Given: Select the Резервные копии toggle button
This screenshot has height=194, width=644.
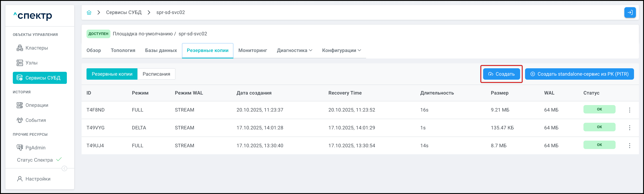Looking at the screenshot, I should [x=112, y=74].
